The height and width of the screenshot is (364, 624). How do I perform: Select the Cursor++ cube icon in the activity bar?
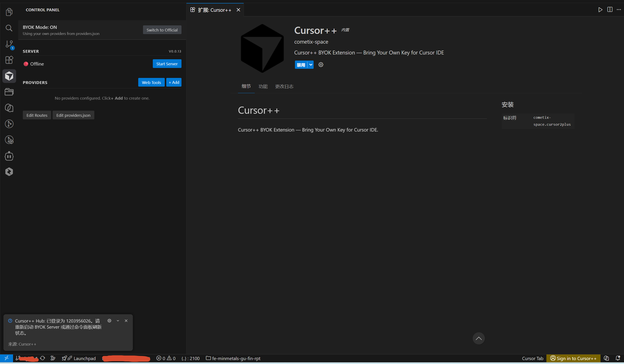pyautogui.click(x=9, y=76)
